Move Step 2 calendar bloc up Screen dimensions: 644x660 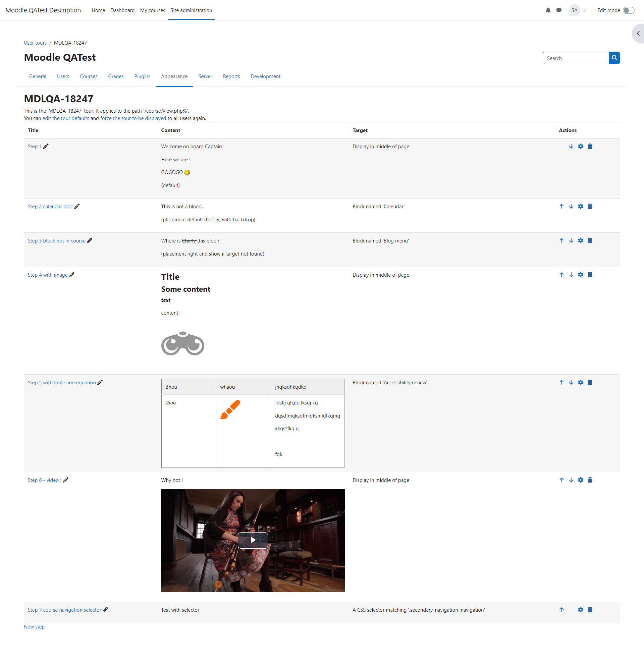(561, 206)
